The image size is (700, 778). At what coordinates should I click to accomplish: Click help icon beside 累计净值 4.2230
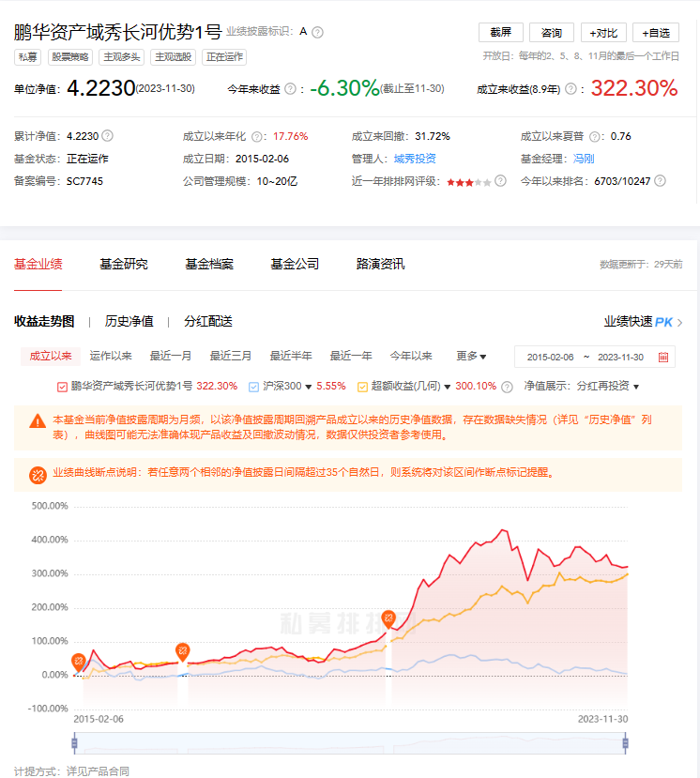point(107,135)
